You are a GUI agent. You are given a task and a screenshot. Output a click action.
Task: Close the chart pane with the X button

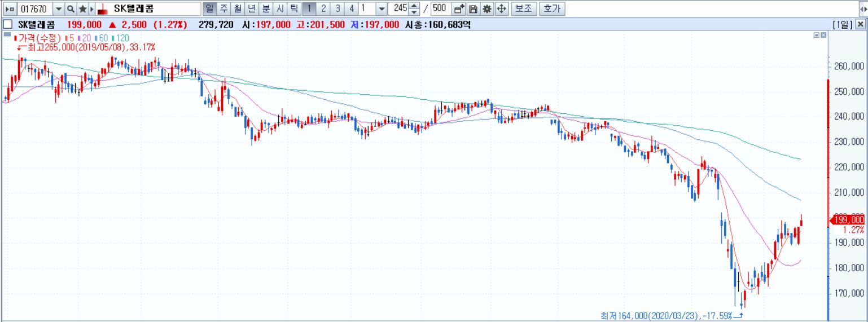[x=860, y=24]
